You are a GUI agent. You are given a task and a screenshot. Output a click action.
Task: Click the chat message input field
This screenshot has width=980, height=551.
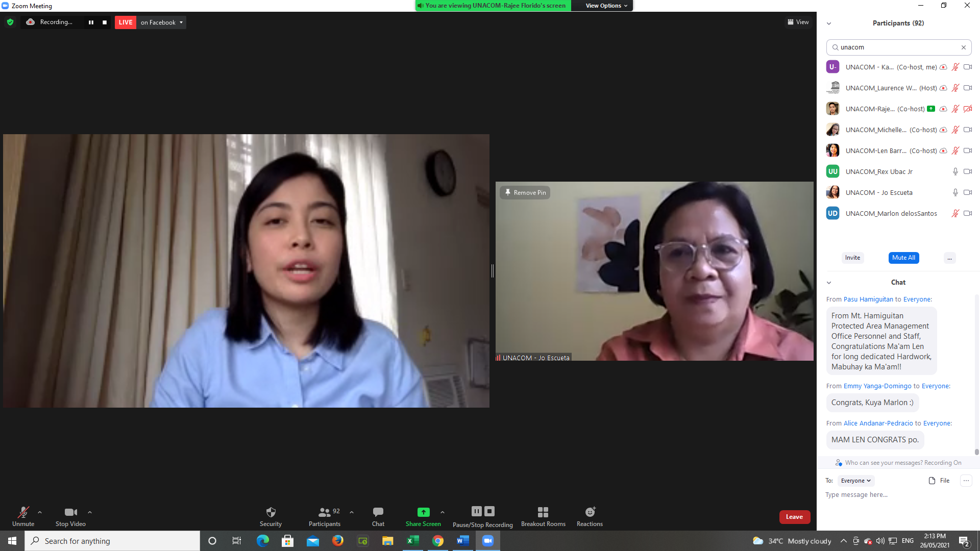898,495
